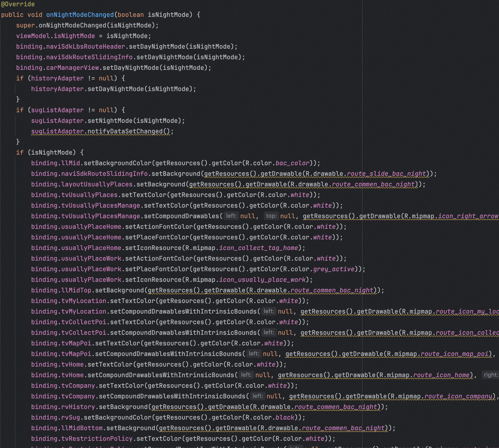
Task: Click the onNightModeChanged method name in declaration
Action: 80,15
